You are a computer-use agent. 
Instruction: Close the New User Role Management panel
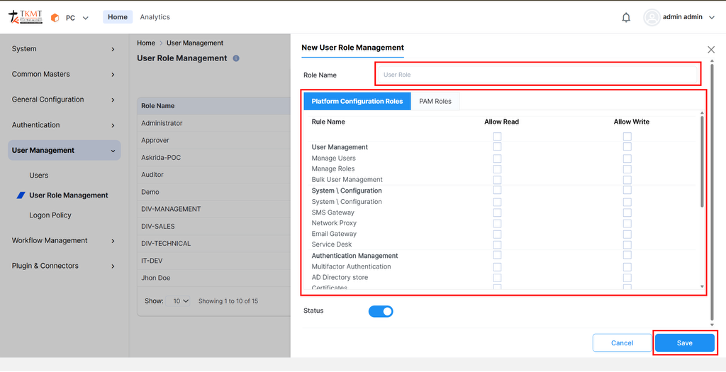pyautogui.click(x=711, y=50)
